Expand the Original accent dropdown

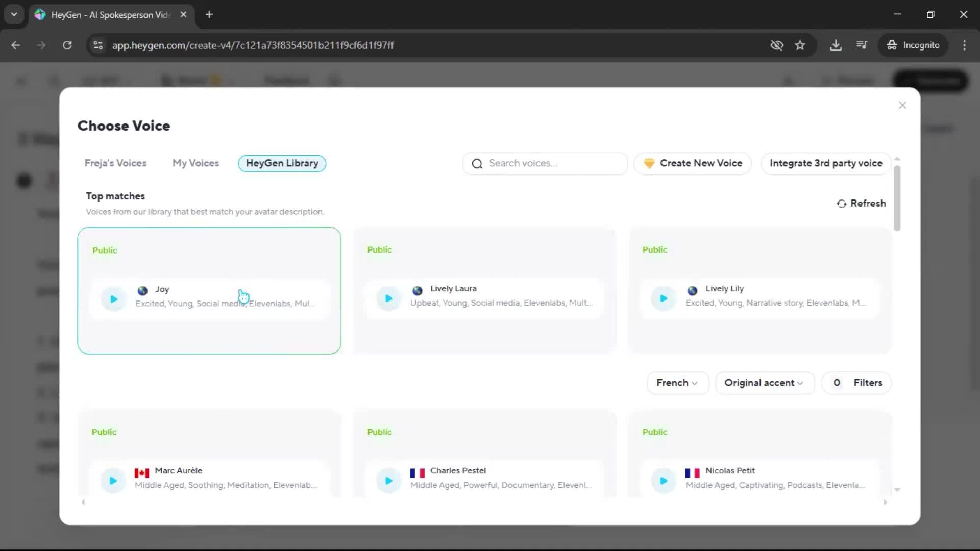(764, 383)
